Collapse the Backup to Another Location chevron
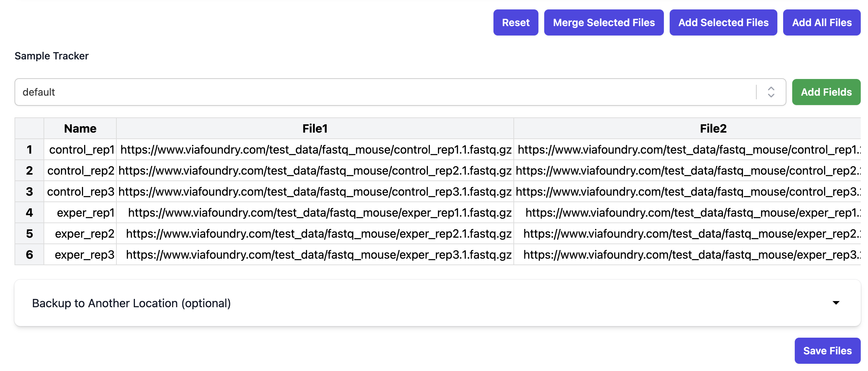This screenshot has width=868, height=371. pos(836,303)
